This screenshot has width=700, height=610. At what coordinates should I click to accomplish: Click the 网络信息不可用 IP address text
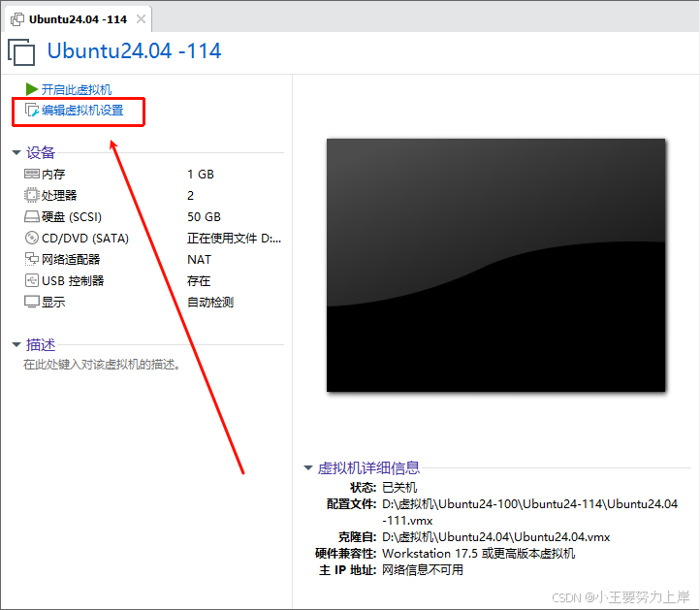tap(423, 570)
